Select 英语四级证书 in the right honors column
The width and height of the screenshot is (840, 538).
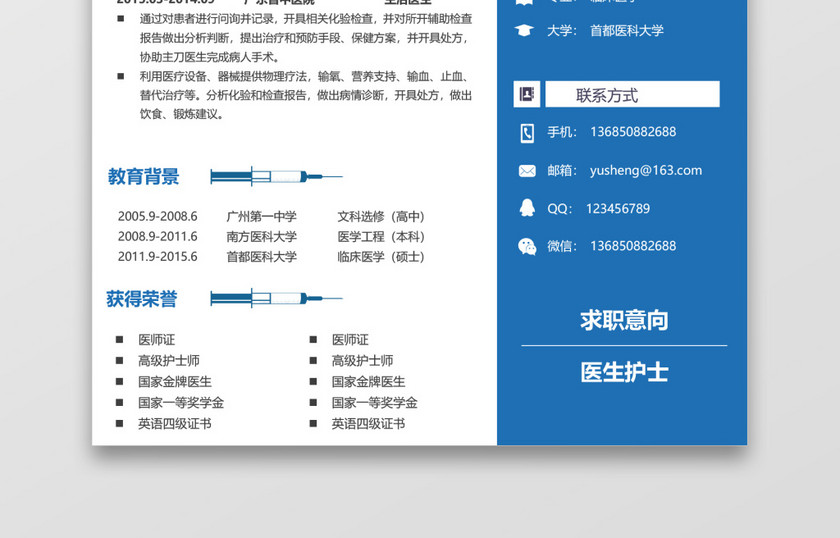[x=368, y=424]
